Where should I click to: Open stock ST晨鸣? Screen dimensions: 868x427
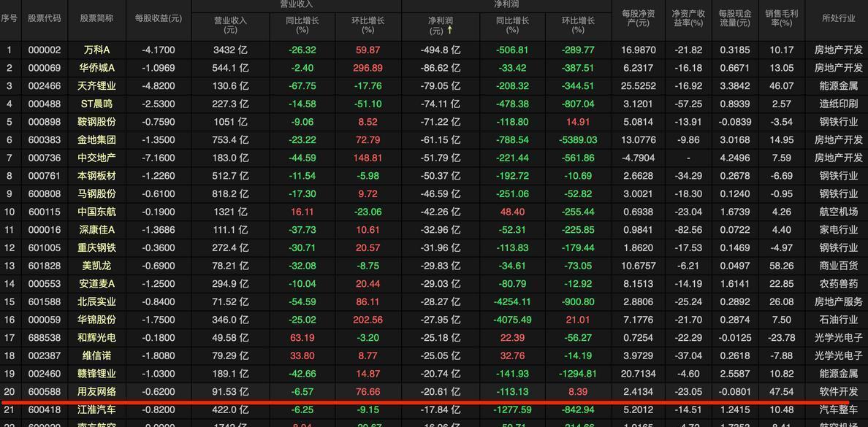coord(97,104)
